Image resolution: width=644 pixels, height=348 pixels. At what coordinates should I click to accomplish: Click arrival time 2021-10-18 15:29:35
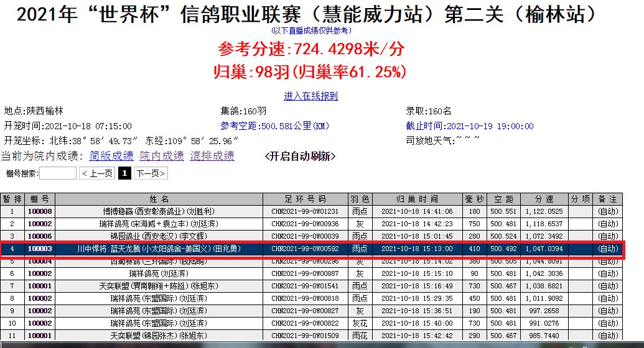pos(418,298)
